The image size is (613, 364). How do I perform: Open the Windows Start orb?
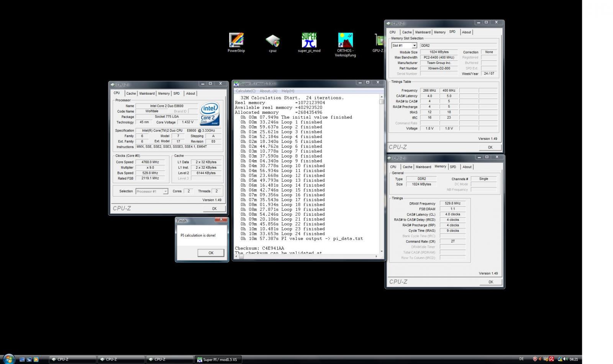8,359
